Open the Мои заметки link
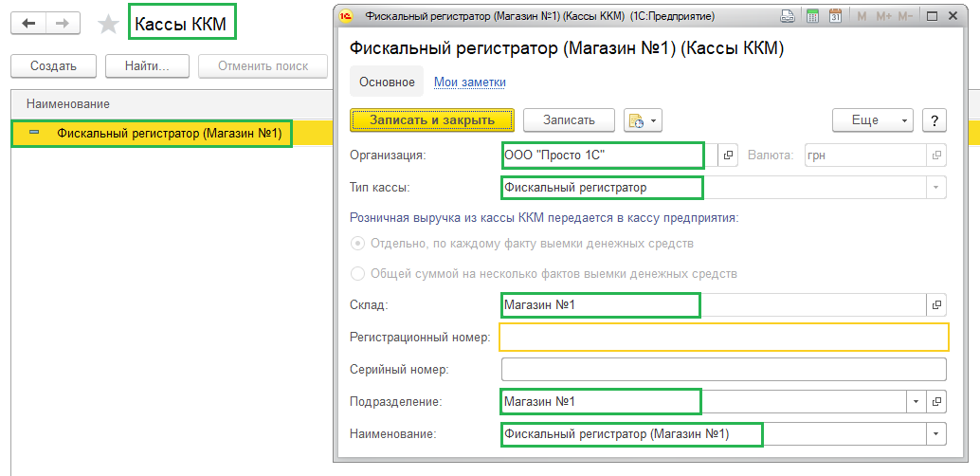 coord(470,82)
